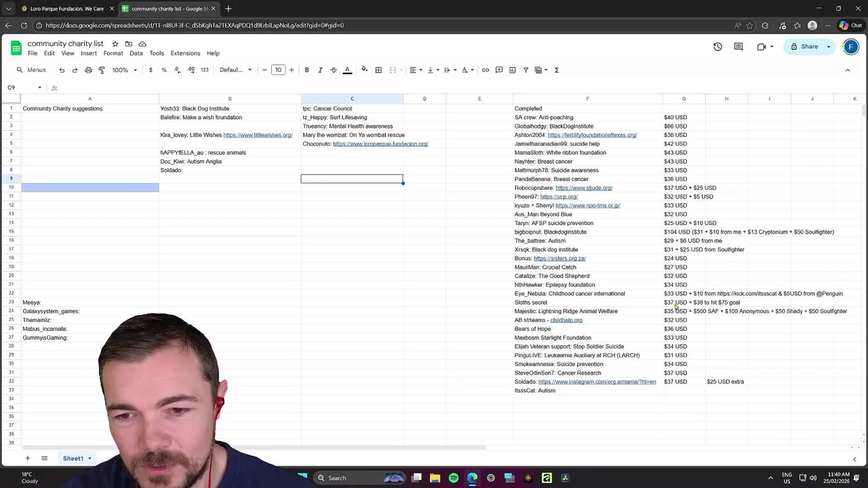Reload the page in the browser

pyautogui.click(x=24, y=26)
